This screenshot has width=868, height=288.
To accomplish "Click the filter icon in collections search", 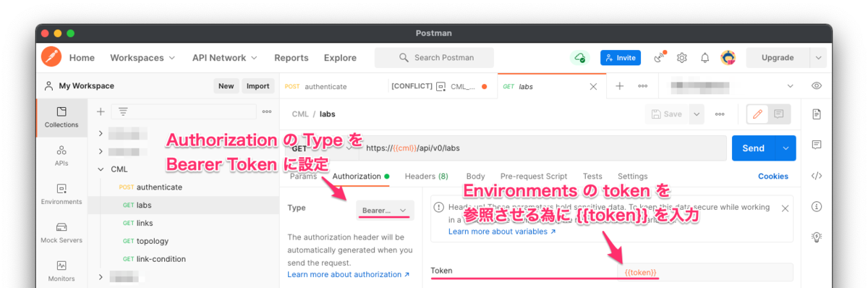I will (123, 111).
